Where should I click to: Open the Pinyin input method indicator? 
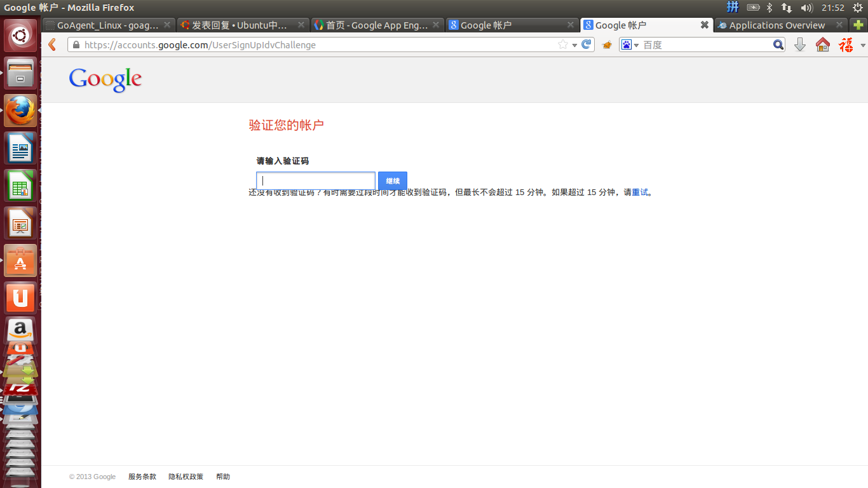[733, 8]
